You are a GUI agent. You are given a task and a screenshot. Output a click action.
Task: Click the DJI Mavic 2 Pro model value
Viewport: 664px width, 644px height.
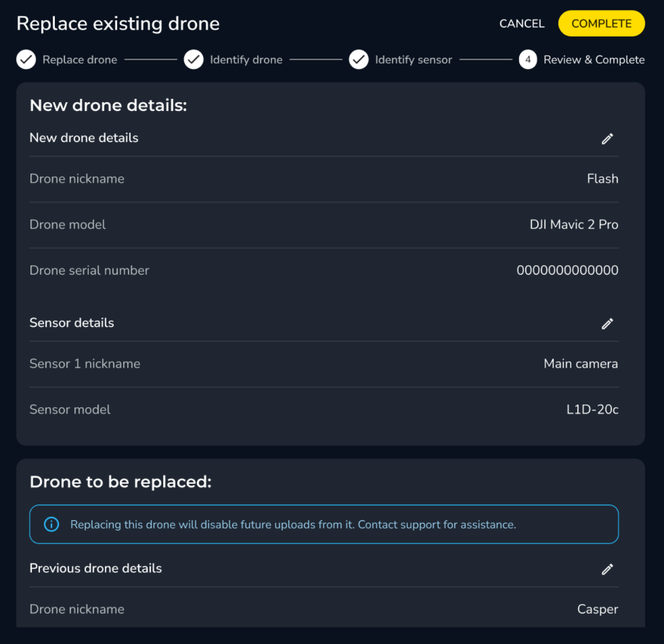[574, 225]
